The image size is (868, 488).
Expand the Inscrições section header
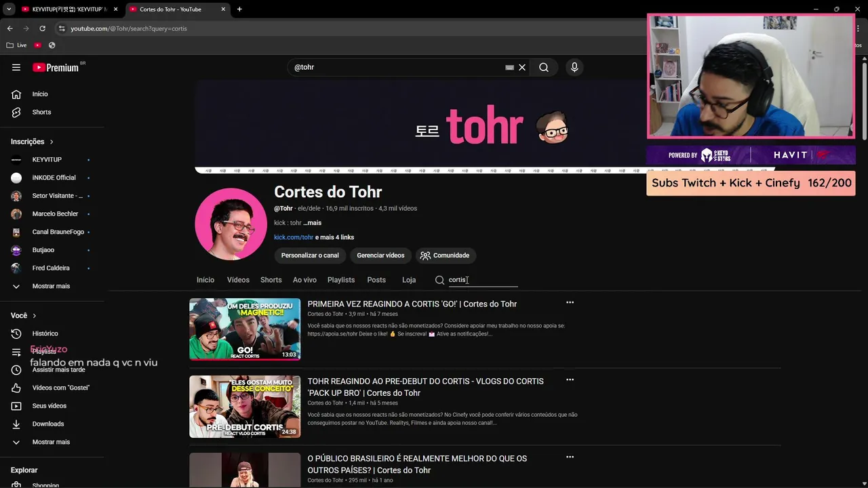tap(32, 142)
